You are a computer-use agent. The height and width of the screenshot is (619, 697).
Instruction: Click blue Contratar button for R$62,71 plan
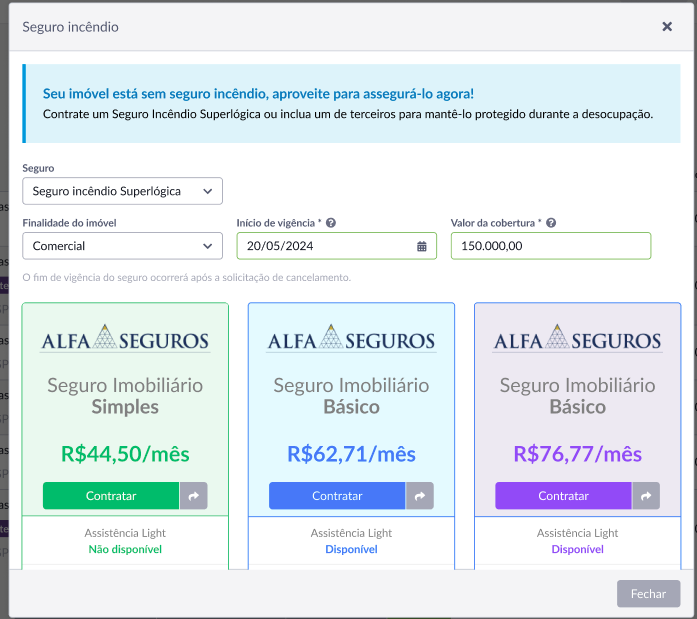[x=337, y=495]
